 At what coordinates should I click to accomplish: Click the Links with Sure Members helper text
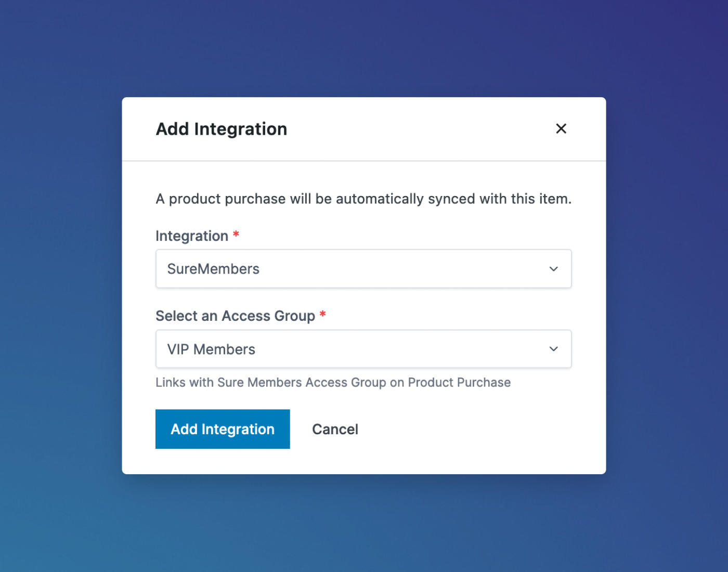click(333, 382)
